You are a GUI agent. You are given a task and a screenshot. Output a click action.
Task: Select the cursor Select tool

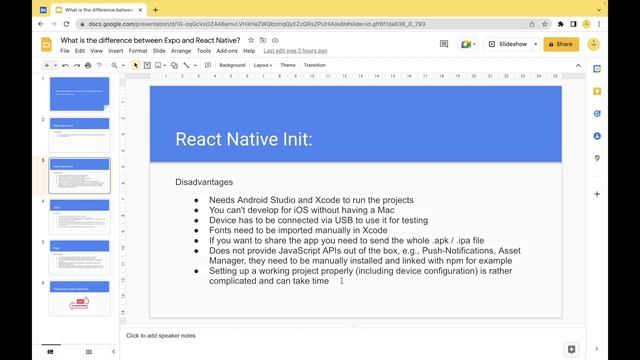click(136, 65)
